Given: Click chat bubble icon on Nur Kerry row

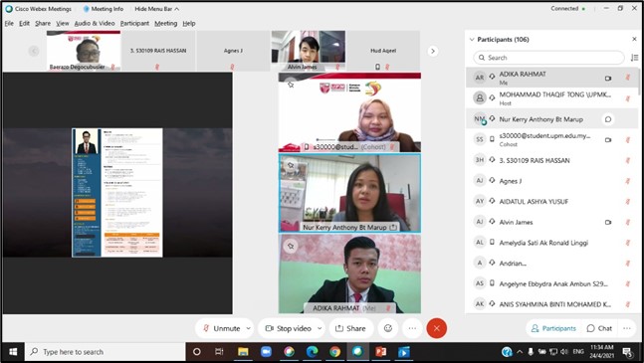Looking at the screenshot, I should (608, 119).
